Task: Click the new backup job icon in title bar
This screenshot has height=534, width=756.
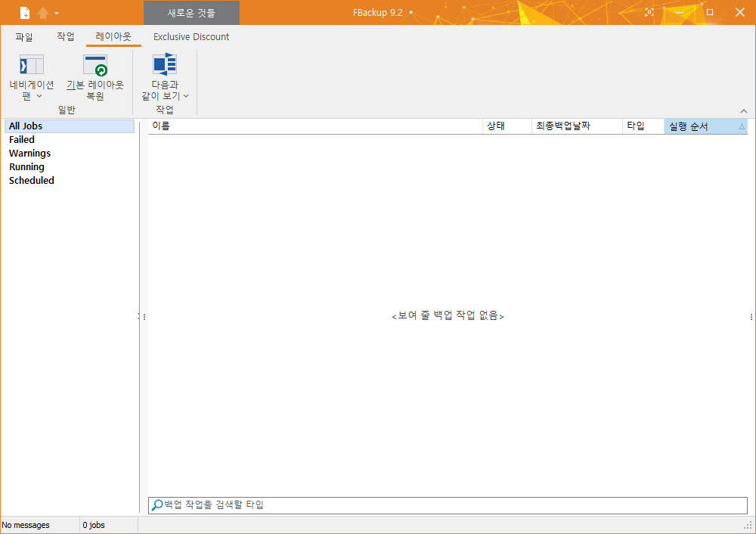Action: tap(25, 13)
